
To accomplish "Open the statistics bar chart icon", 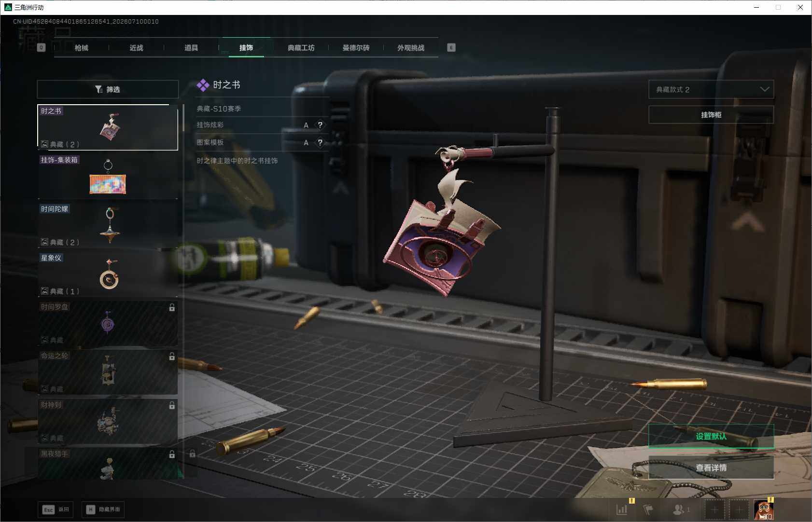I will coord(622,509).
